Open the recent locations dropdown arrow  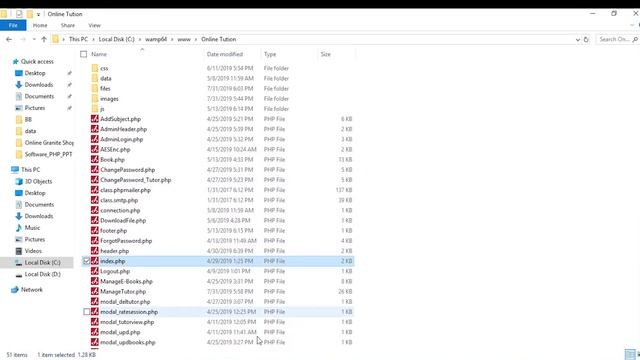click(34, 39)
